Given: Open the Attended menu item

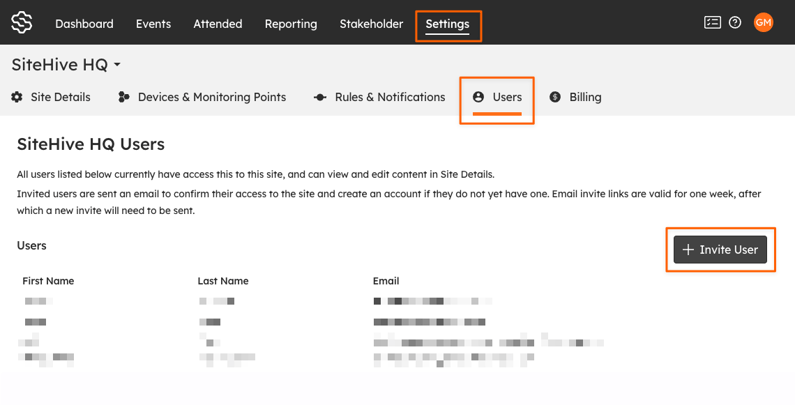Looking at the screenshot, I should point(218,24).
